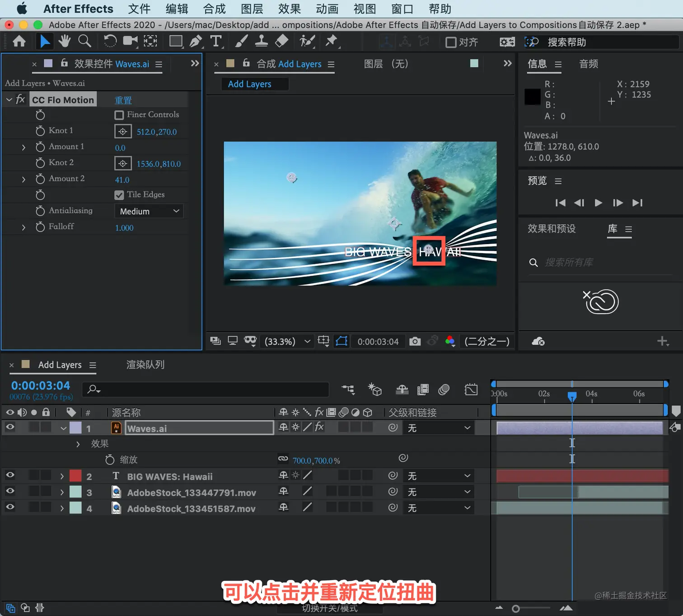Hide the BIG WAVES: Hawaii layer

(x=10, y=475)
